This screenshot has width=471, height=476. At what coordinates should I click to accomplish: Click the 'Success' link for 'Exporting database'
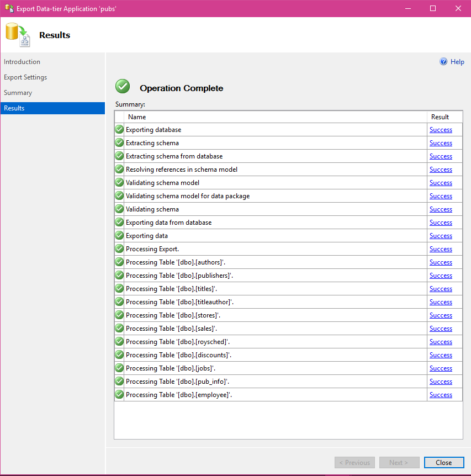441,129
